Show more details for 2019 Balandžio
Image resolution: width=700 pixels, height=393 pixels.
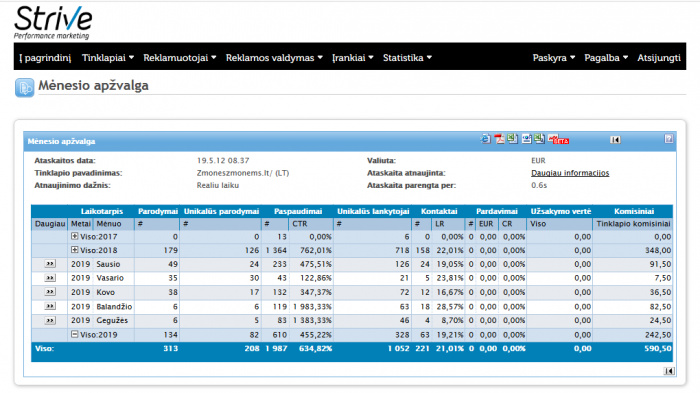(50, 306)
